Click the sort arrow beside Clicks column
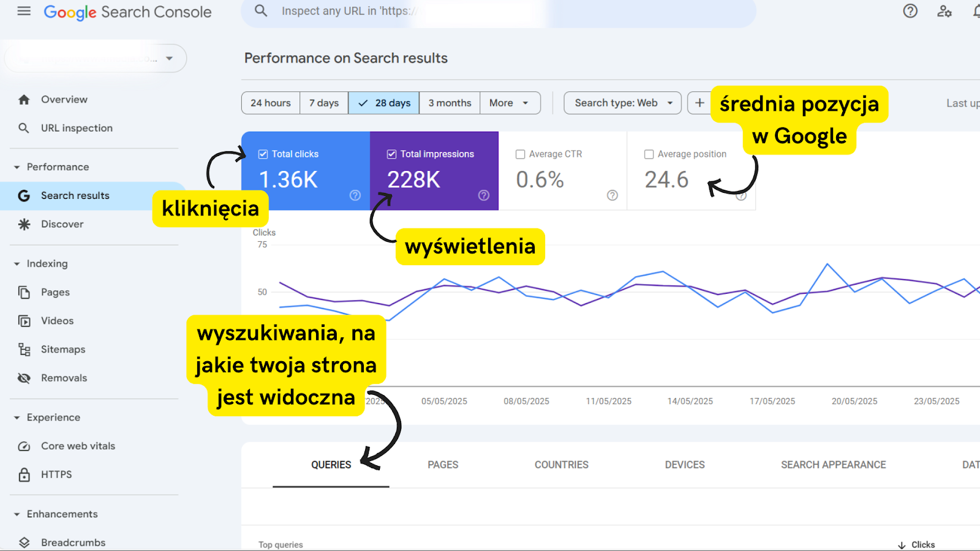980x551 pixels. 902,545
